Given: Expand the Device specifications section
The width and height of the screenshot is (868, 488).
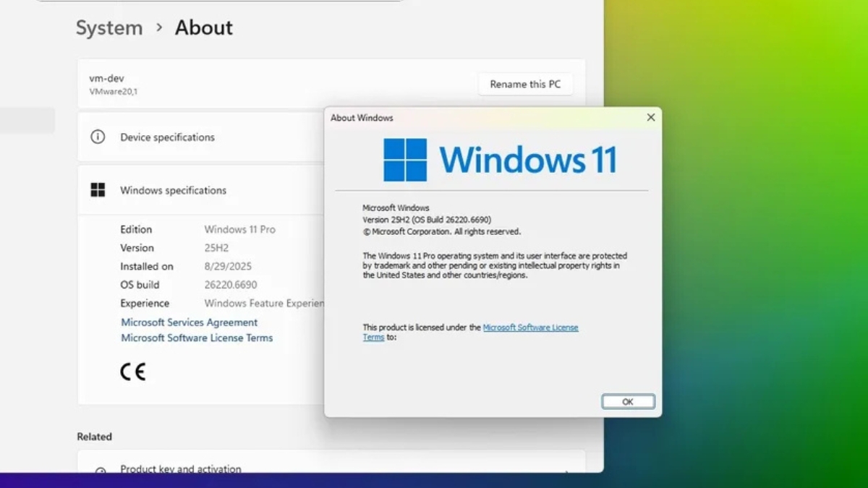Looking at the screenshot, I should click(201, 137).
